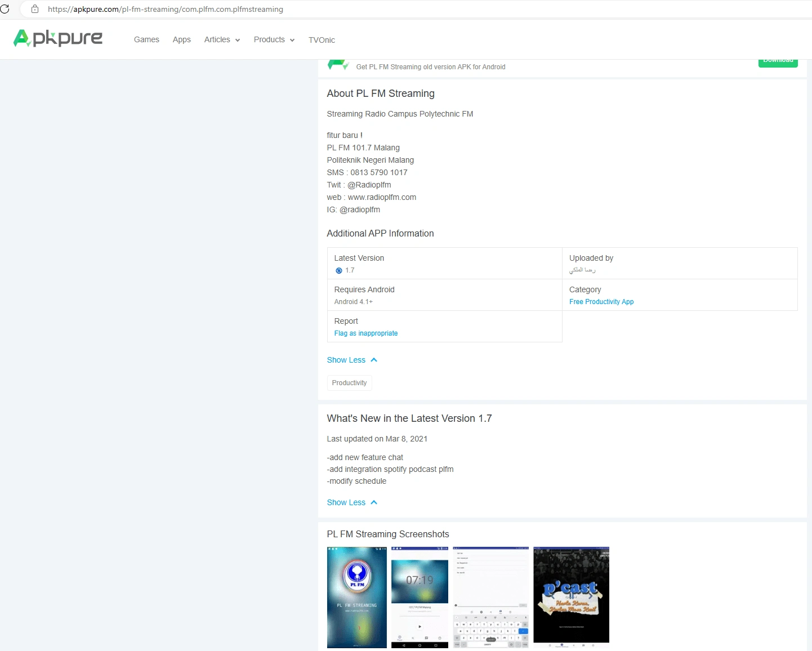Expand the Articles dropdown menu
The width and height of the screenshot is (812, 651).
coord(222,39)
